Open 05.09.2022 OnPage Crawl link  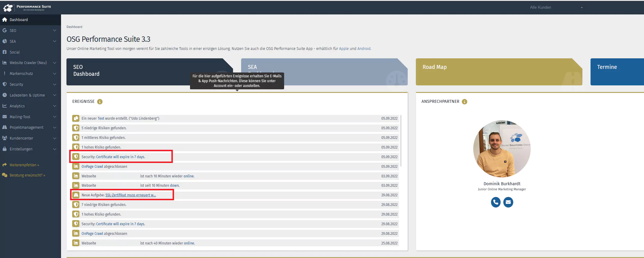92,167
